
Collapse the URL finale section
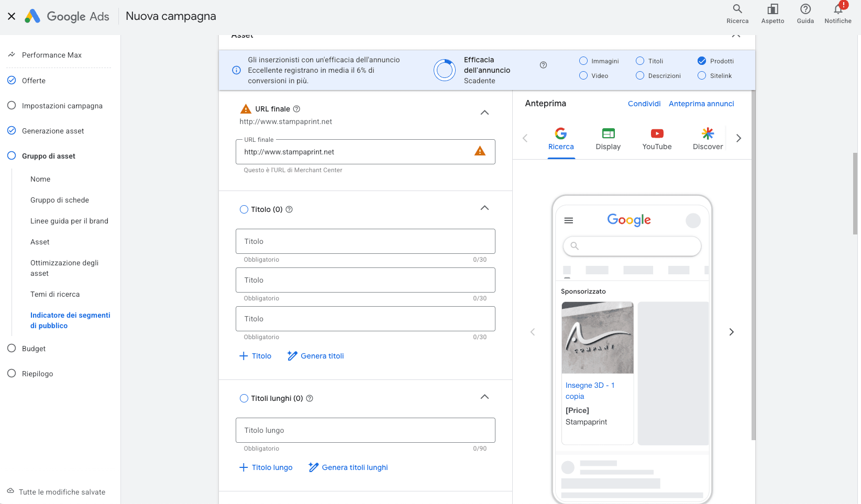[x=484, y=113]
